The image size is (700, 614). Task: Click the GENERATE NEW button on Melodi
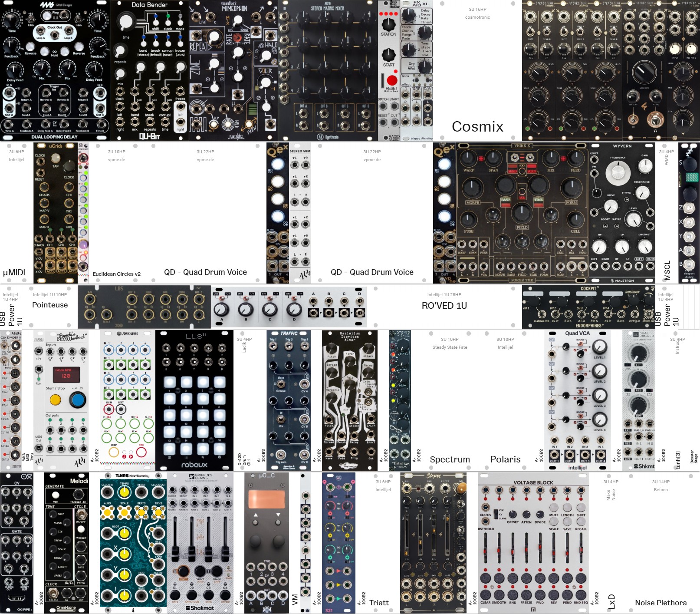55,495
